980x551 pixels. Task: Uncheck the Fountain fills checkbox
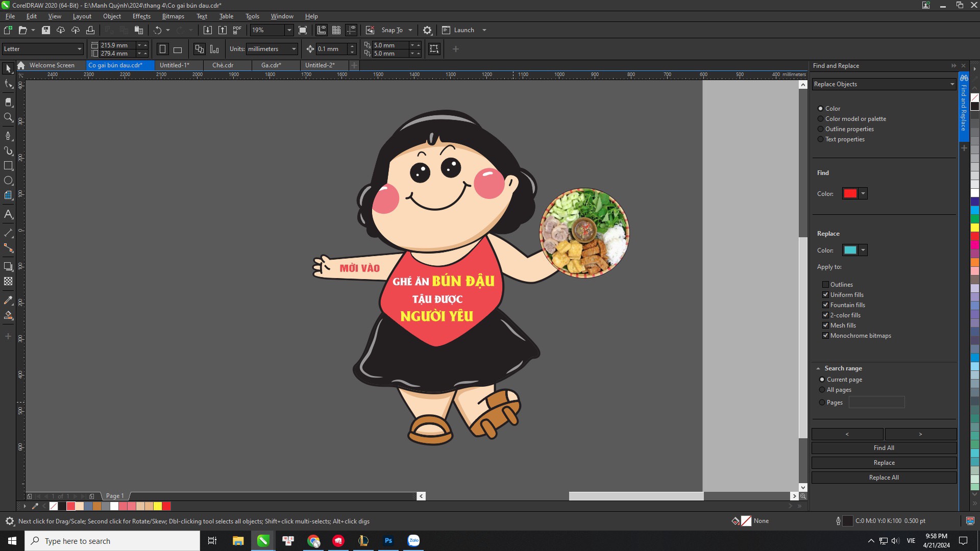(825, 305)
